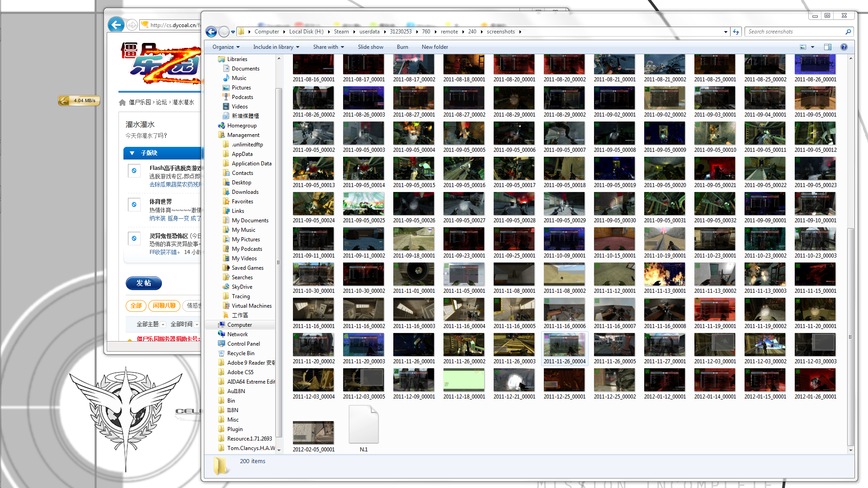The width and height of the screenshot is (868, 488).
Task: Open address bar history dropdown arrow
Action: [726, 32]
